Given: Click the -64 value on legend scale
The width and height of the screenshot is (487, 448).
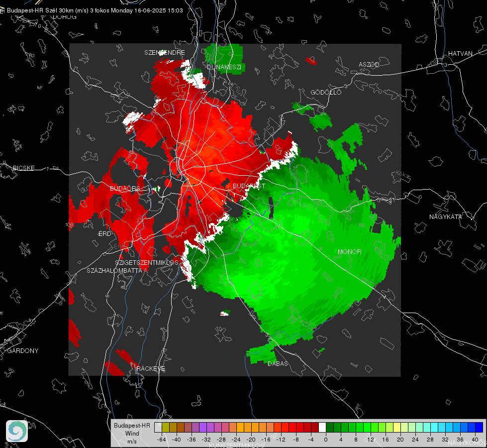Looking at the screenshot, I should pos(162,440).
